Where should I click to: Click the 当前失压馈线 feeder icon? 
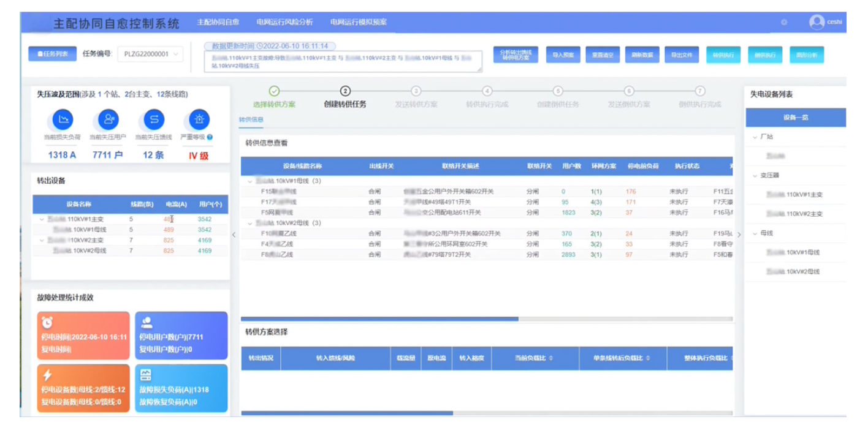point(154,119)
